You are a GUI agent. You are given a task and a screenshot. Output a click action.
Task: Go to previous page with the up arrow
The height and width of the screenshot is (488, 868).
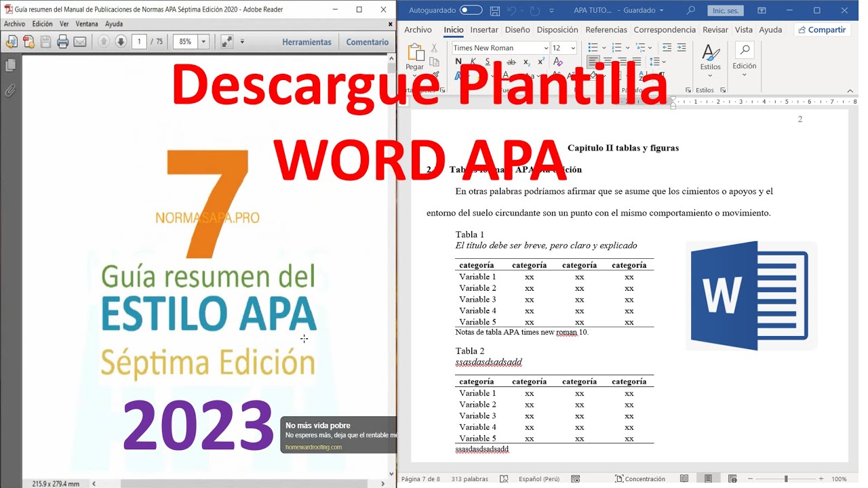coord(104,42)
